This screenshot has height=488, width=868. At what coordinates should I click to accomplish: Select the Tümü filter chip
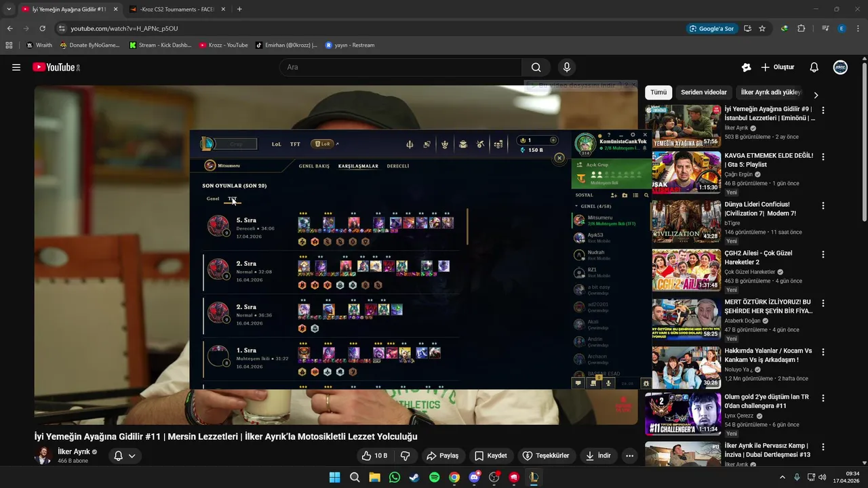(658, 92)
